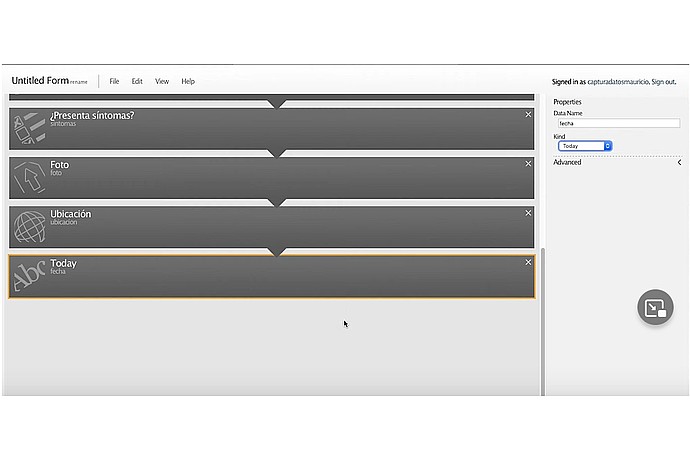690x460 pixels.
Task: Click the Properties panel heading
Action: [x=567, y=102]
